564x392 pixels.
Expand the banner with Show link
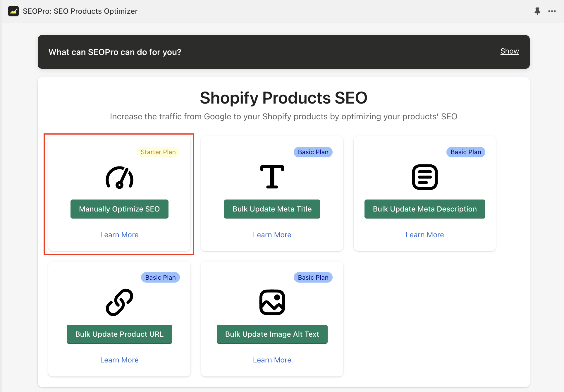pyautogui.click(x=509, y=51)
